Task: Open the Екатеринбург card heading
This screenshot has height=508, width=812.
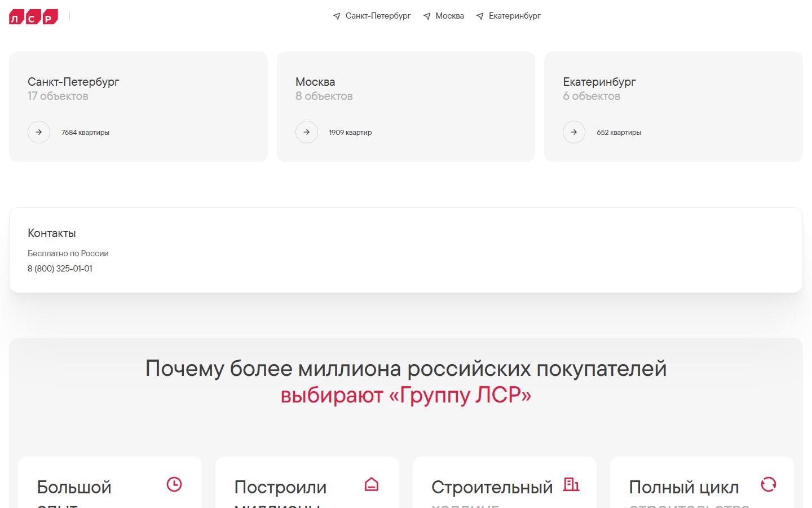Action: [599, 82]
